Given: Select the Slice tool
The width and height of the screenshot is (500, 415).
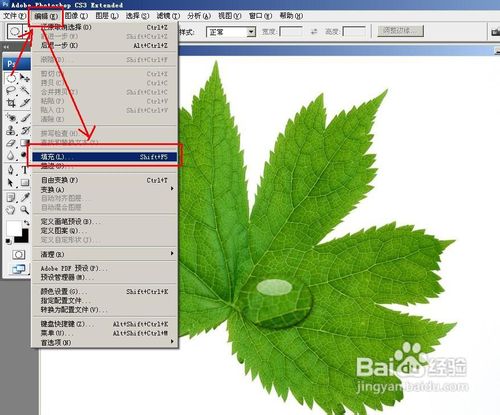Looking at the screenshot, I should pyautogui.click(x=25, y=103).
